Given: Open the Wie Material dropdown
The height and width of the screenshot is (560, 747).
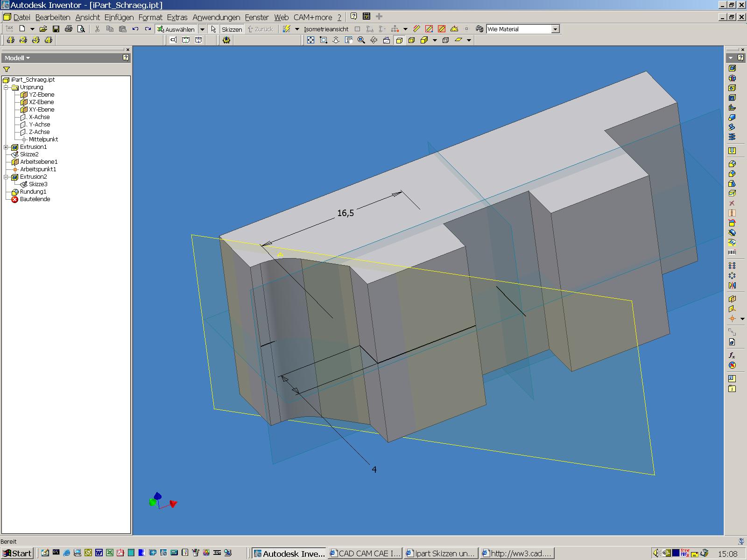Looking at the screenshot, I should 555,29.
